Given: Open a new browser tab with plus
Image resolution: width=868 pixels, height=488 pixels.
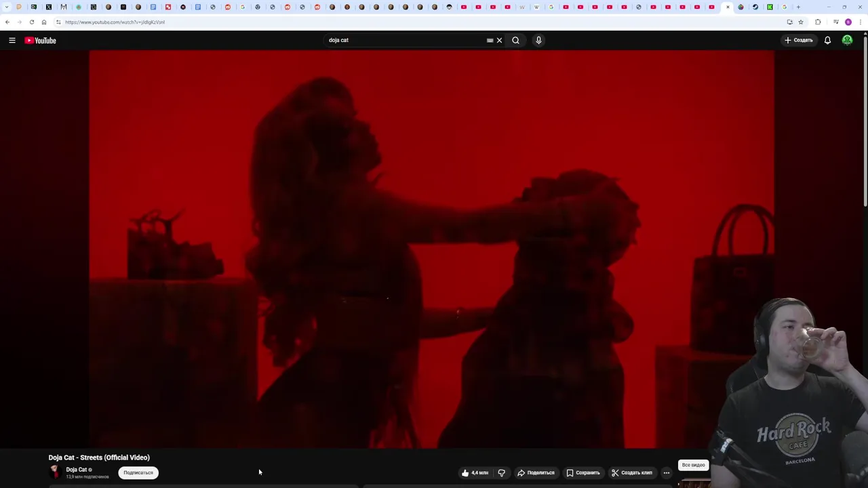Looking at the screenshot, I should (x=798, y=7).
